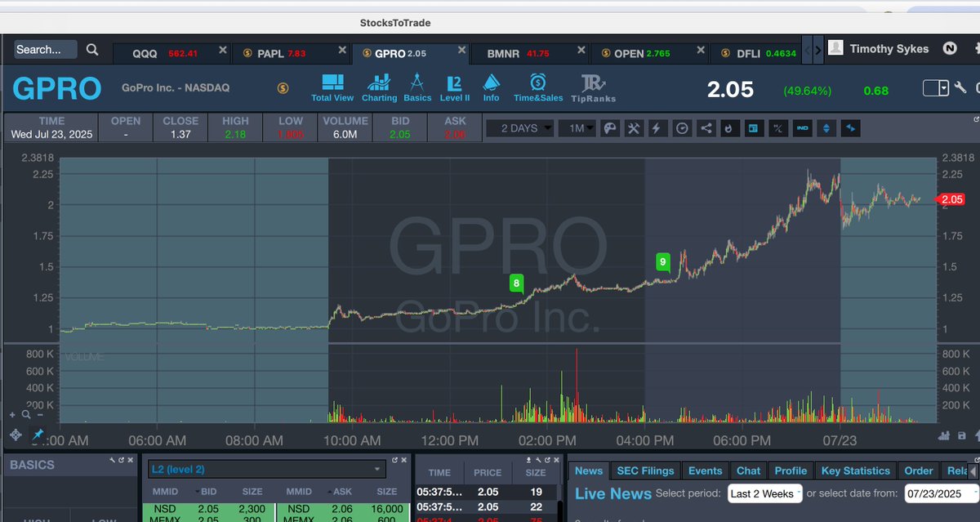Pop out the Basics panel
Viewport: 980px width, 522px height.
pyautogui.click(x=122, y=461)
